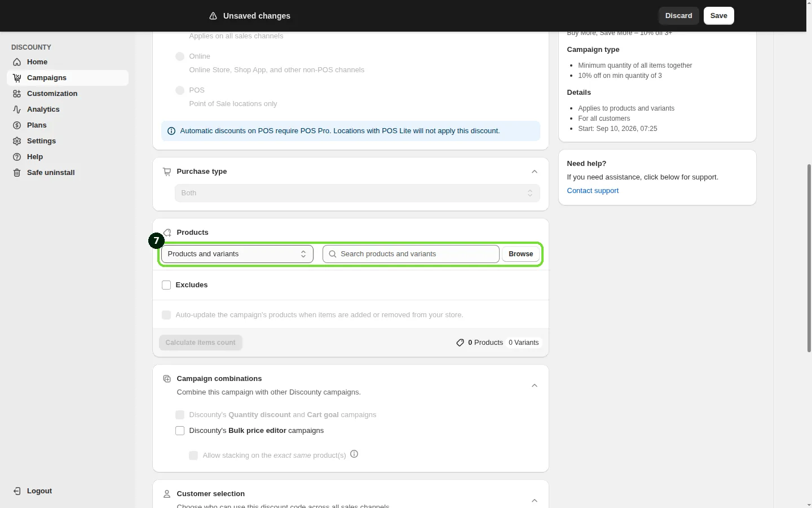Collapse the Campaign combinations section chevron
The width and height of the screenshot is (812, 508).
point(535,386)
